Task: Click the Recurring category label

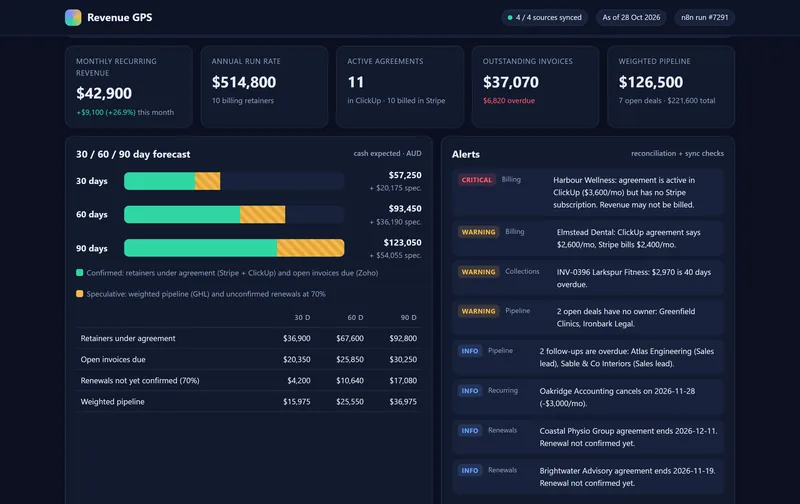Action: 503,390
